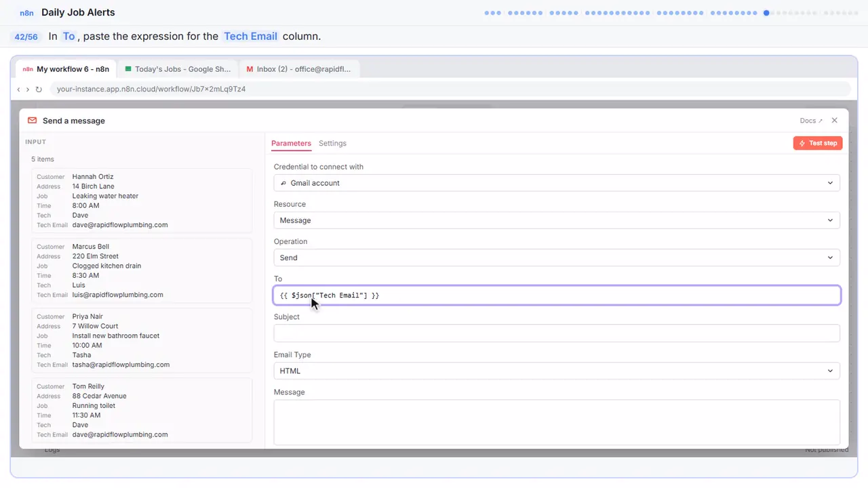Click the browser forward arrow
868x488 pixels.
pos(28,89)
